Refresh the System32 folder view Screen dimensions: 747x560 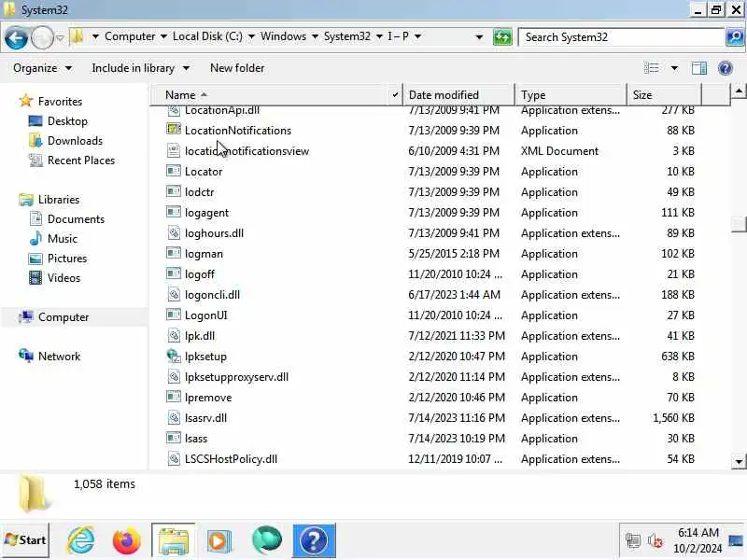502,37
